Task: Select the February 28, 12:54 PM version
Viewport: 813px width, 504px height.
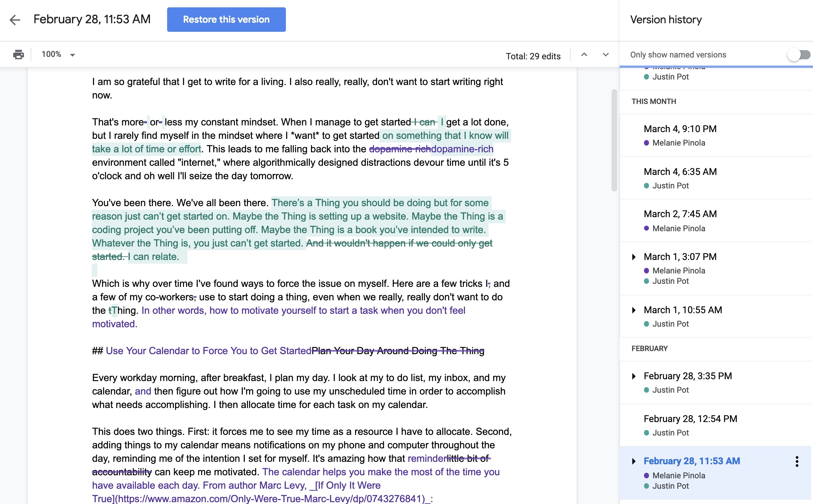Action: 690,419
